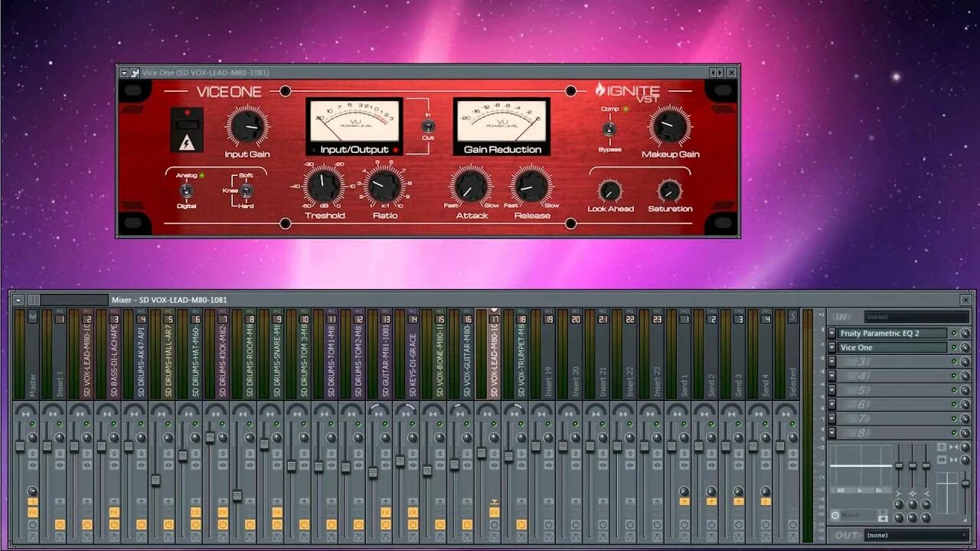This screenshot has height=551, width=980.
Task: Open the mixer OUT output destination dropdown
Action: pos(916,535)
